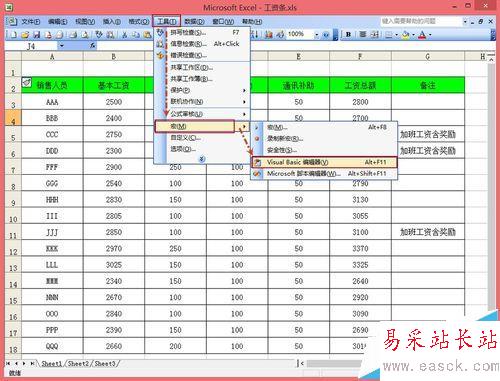
Task: Click the Copy icon in toolbar
Action: 135,34
